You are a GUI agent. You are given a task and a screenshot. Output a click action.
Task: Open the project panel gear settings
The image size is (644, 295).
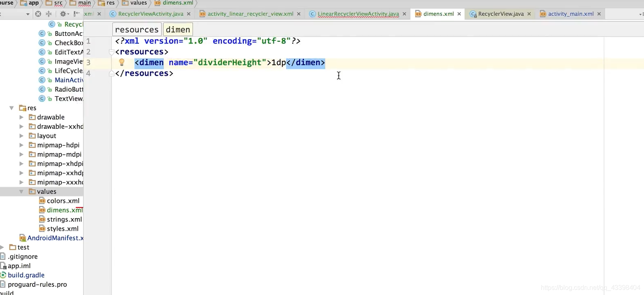pyautogui.click(x=63, y=14)
